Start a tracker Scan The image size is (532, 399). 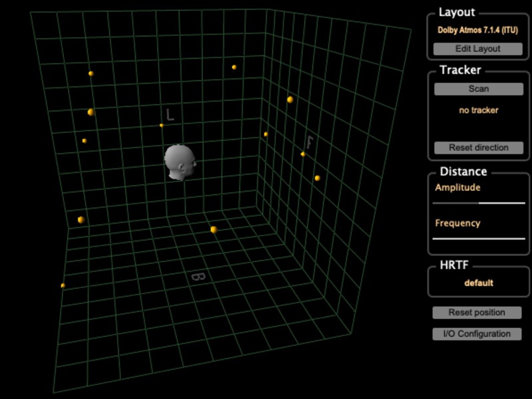click(x=478, y=89)
